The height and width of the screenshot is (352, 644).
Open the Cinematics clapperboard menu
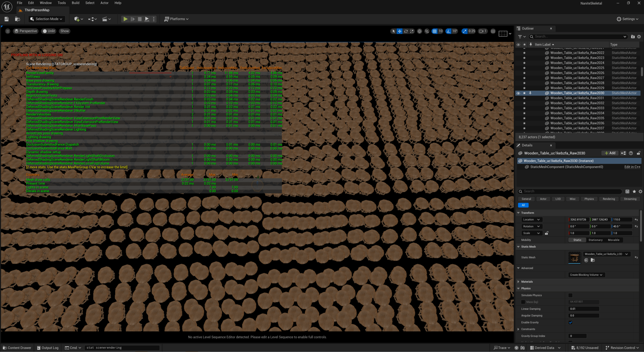tap(106, 19)
